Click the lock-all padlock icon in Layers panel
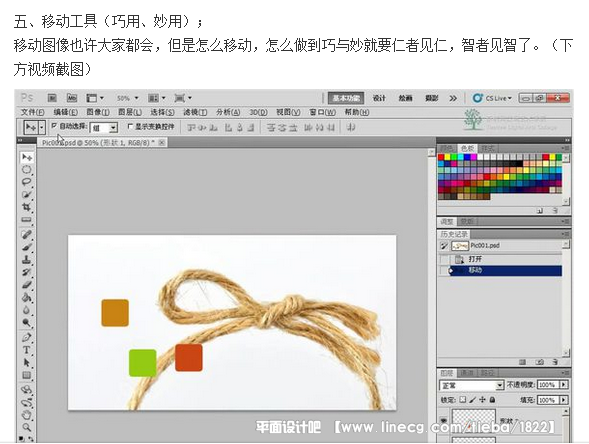This screenshot has height=444, width=589. click(492, 400)
